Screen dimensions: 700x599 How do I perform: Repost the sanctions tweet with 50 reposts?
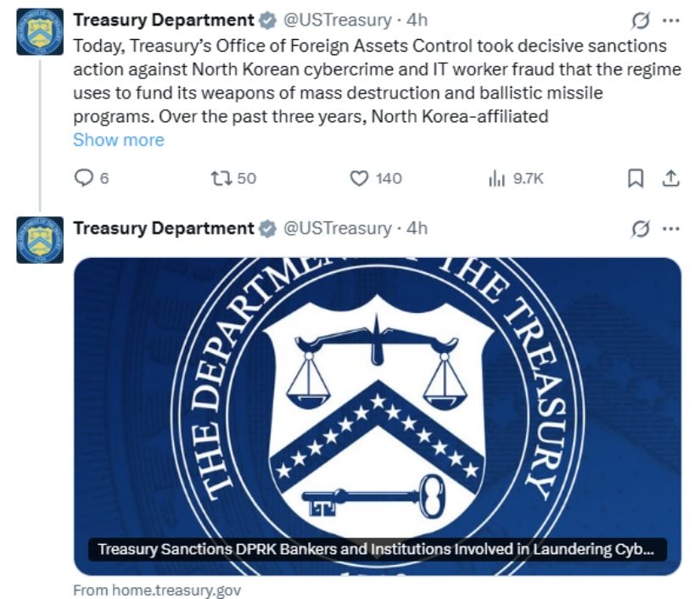pos(221,178)
